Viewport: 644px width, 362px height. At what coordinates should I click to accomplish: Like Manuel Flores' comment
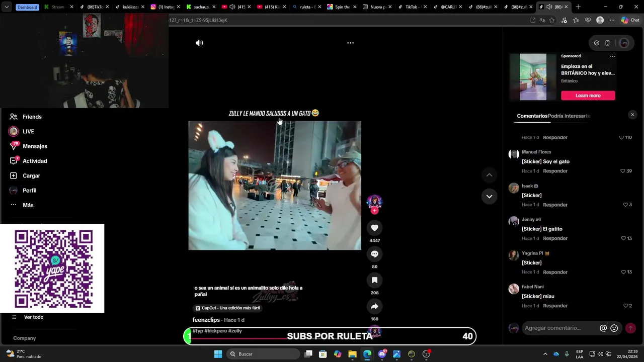point(623,171)
